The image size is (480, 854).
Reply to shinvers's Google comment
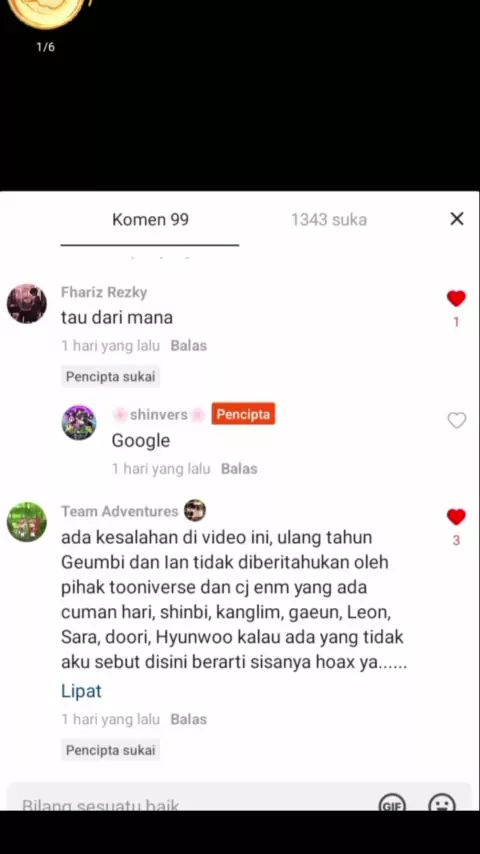click(x=239, y=469)
